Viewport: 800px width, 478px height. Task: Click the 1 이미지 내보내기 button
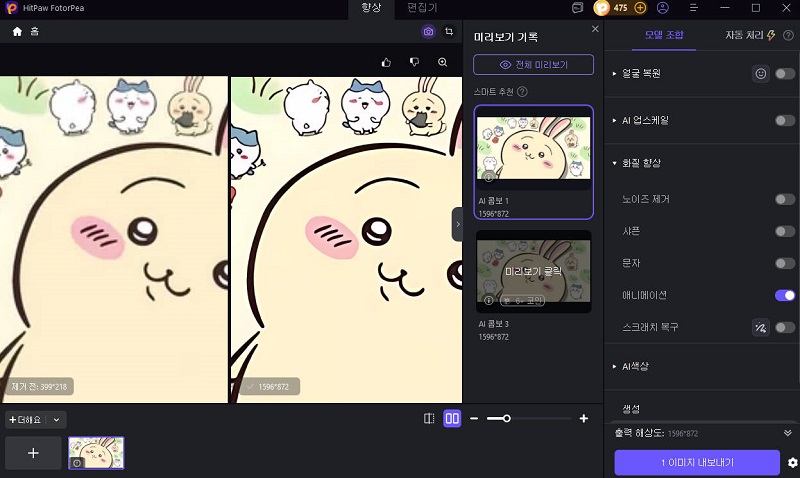pyautogui.click(x=697, y=462)
